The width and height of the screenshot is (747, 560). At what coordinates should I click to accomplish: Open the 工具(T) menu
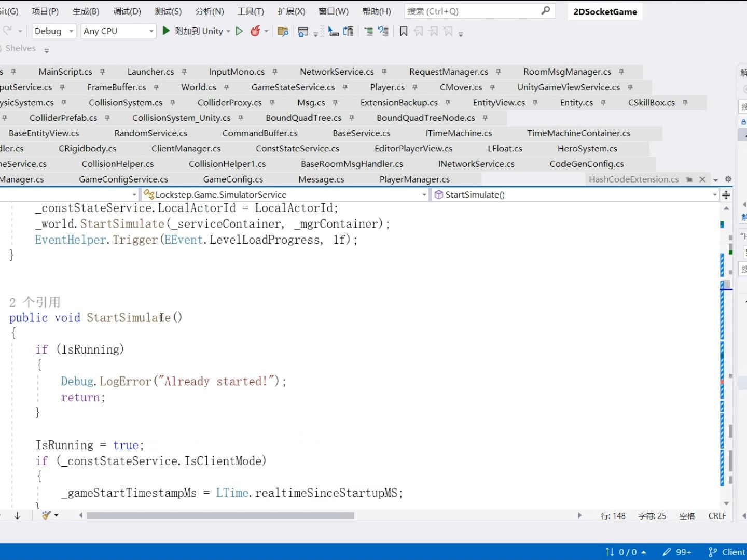point(251,11)
